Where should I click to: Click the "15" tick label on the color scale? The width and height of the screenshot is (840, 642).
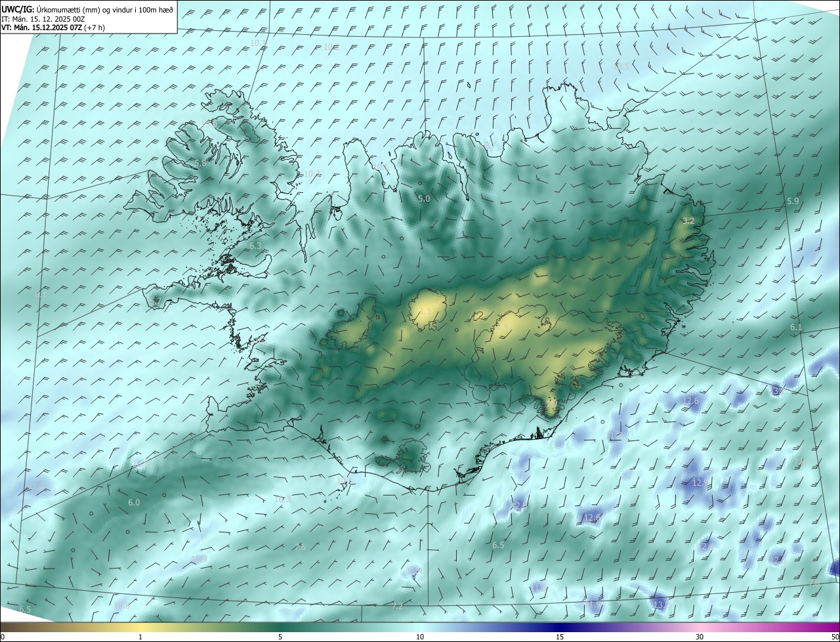560,637
